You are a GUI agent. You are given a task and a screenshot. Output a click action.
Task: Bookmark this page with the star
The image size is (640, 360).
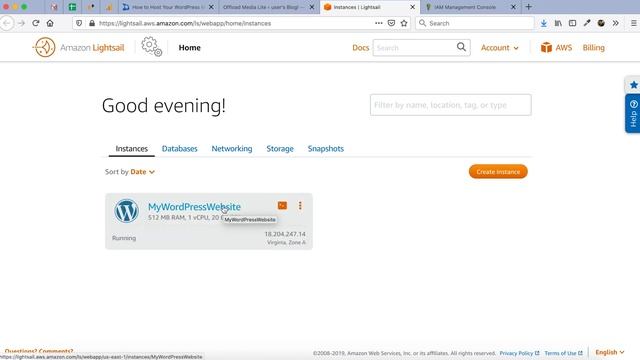(404, 23)
